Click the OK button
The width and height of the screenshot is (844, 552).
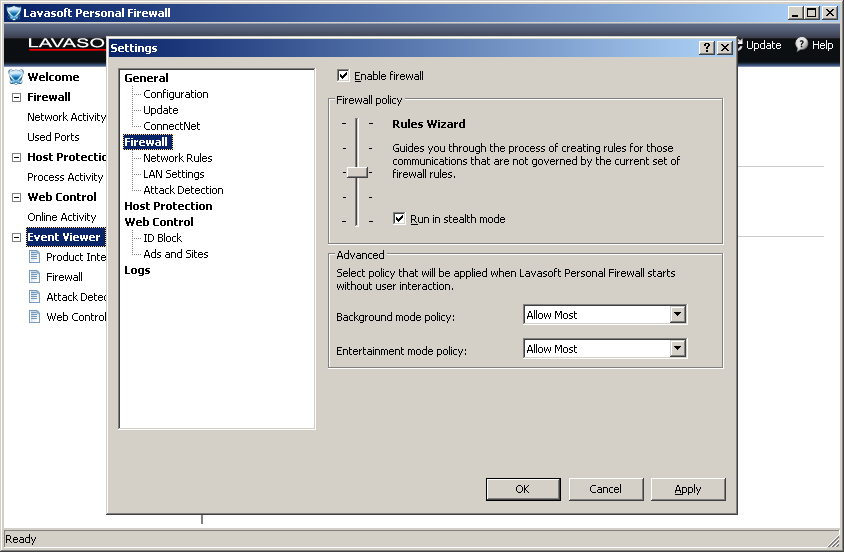click(523, 489)
